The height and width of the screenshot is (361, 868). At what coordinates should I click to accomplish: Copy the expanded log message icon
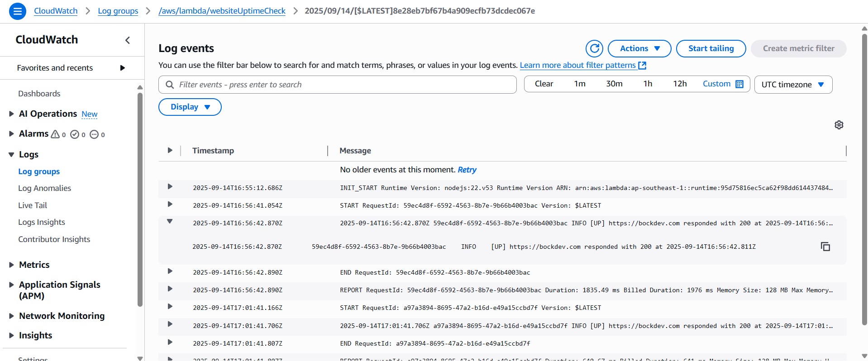[825, 247]
